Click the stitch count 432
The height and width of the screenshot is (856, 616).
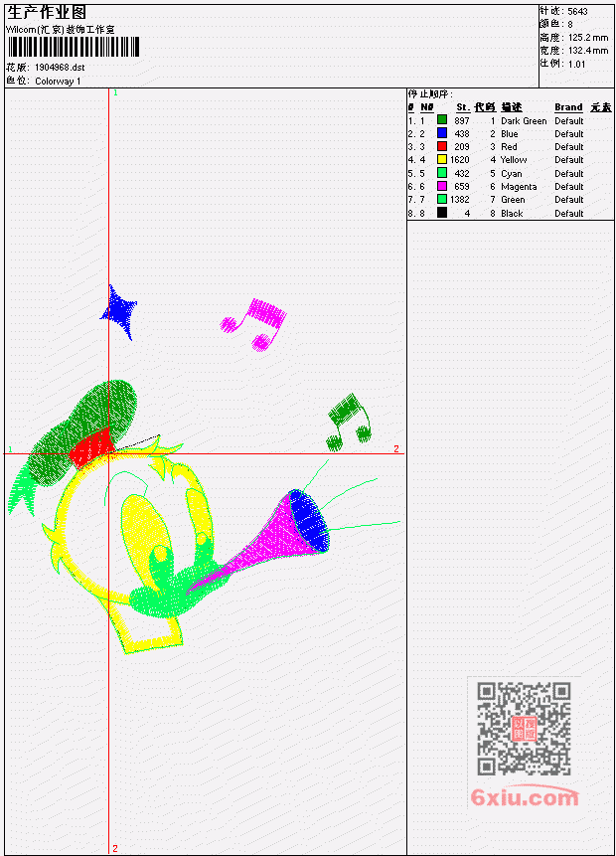(x=462, y=174)
